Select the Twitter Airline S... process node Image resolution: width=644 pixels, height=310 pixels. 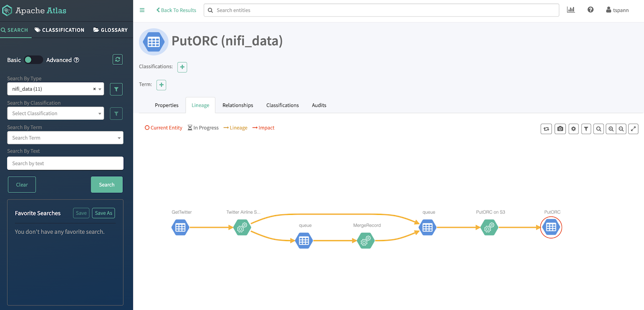pos(242,227)
